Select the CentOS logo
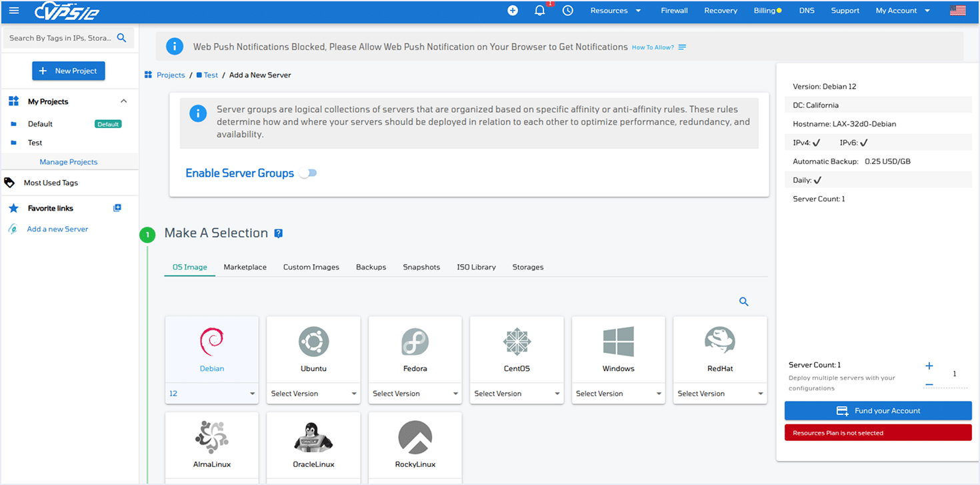This screenshot has width=980, height=485. pyautogui.click(x=517, y=342)
